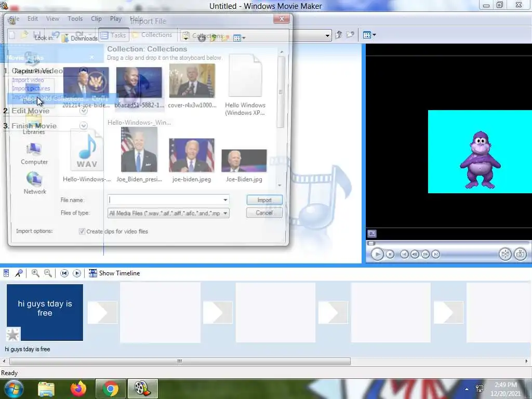The width and height of the screenshot is (532, 399).
Task: Take a picture of the preview frame
Action: (521, 254)
